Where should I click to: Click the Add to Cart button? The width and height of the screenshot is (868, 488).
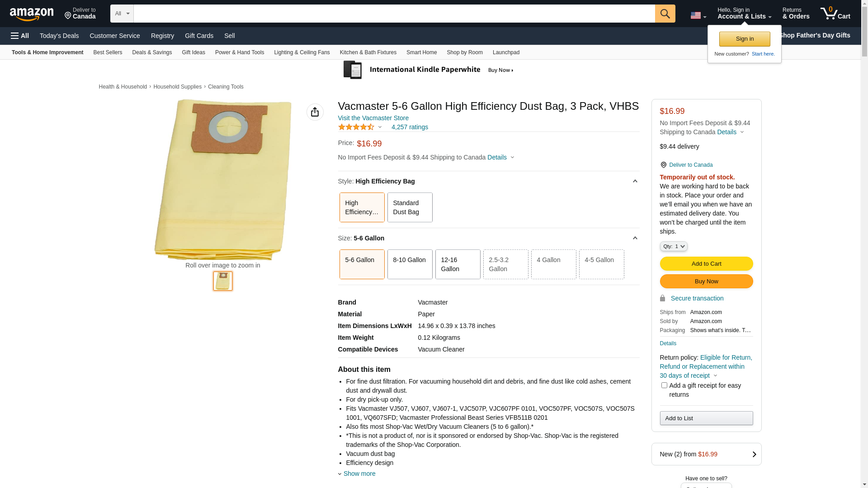(706, 264)
